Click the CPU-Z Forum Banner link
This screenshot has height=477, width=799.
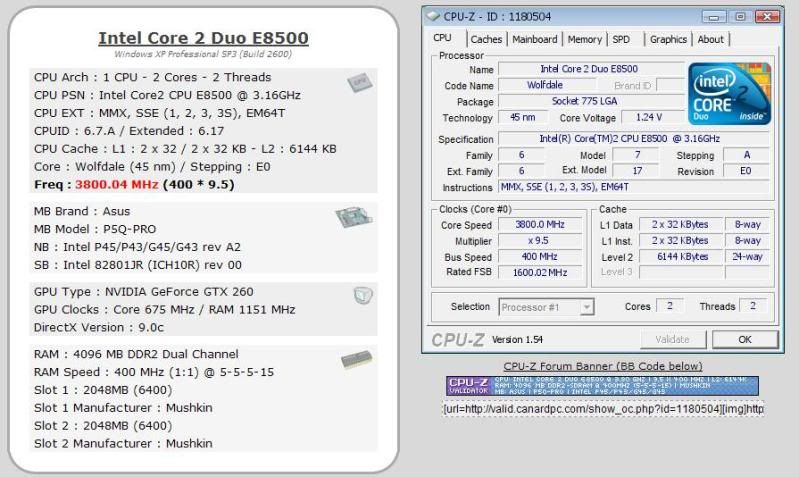[x=603, y=366]
